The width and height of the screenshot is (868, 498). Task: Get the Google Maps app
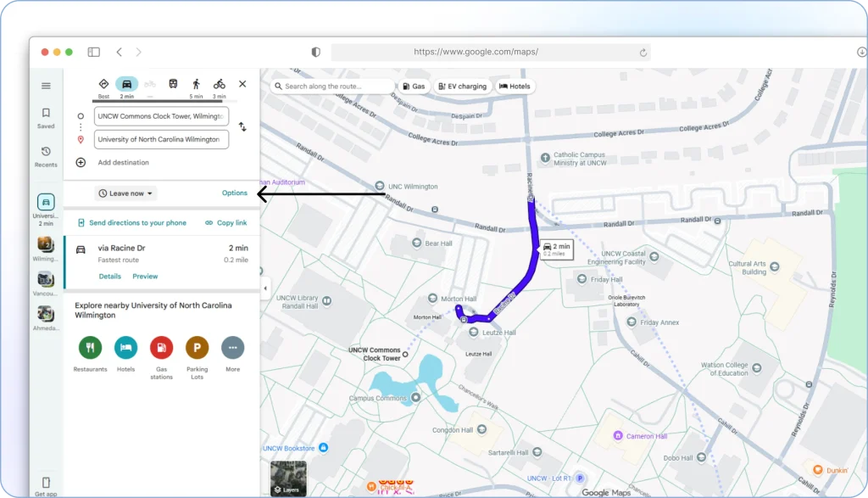tap(46, 486)
